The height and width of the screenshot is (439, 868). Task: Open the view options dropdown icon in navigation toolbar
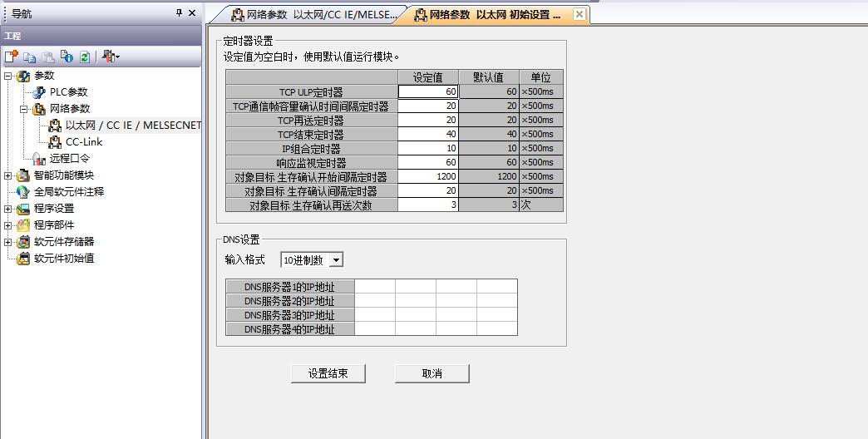click(111, 57)
